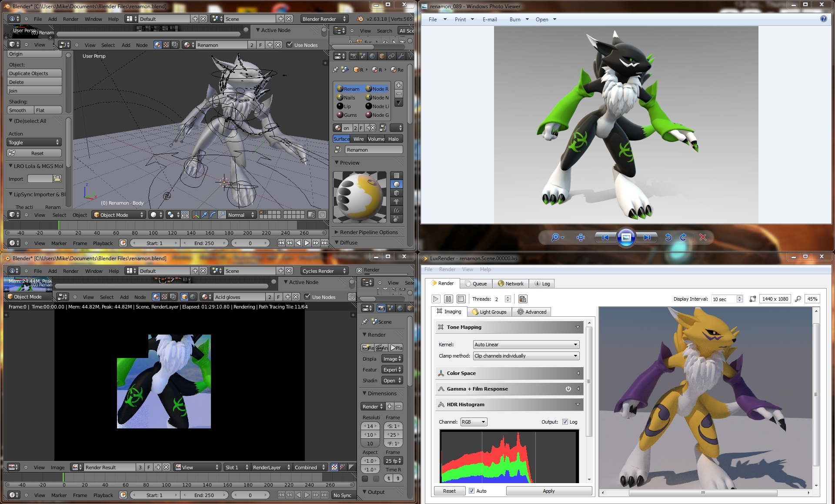The height and width of the screenshot is (504, 835).
Task: Select Surface material type
Action: (341, 139)
